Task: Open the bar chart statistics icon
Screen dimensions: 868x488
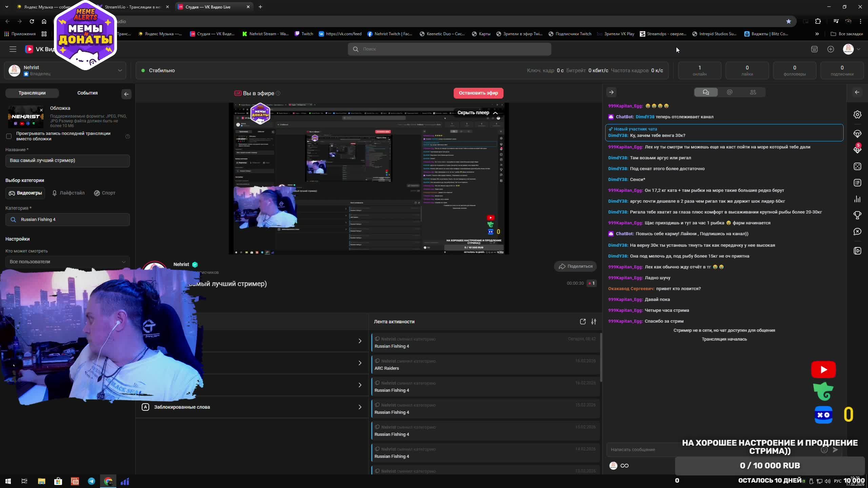Action: (857, 199)
